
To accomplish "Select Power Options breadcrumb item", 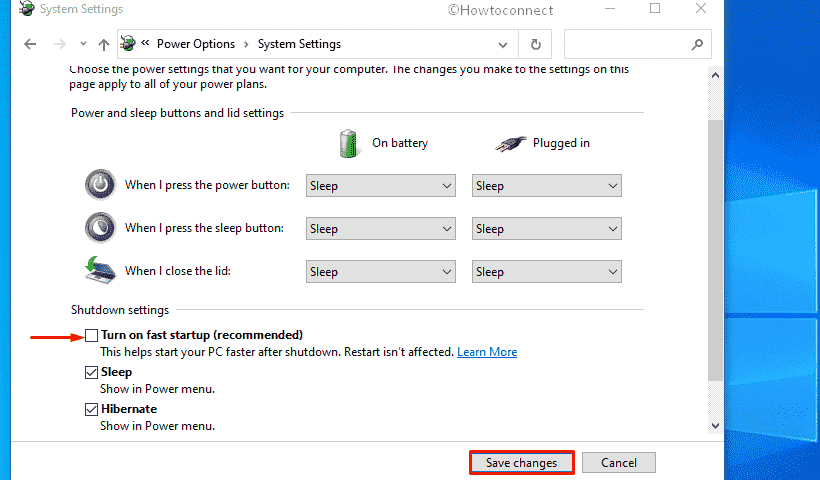I will (195, 44).
